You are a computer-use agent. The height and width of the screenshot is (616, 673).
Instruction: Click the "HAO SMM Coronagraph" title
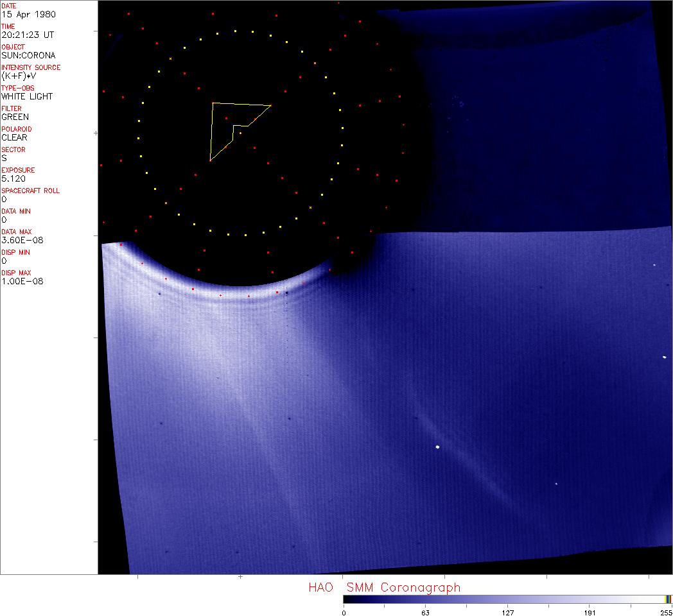(384, 588)
